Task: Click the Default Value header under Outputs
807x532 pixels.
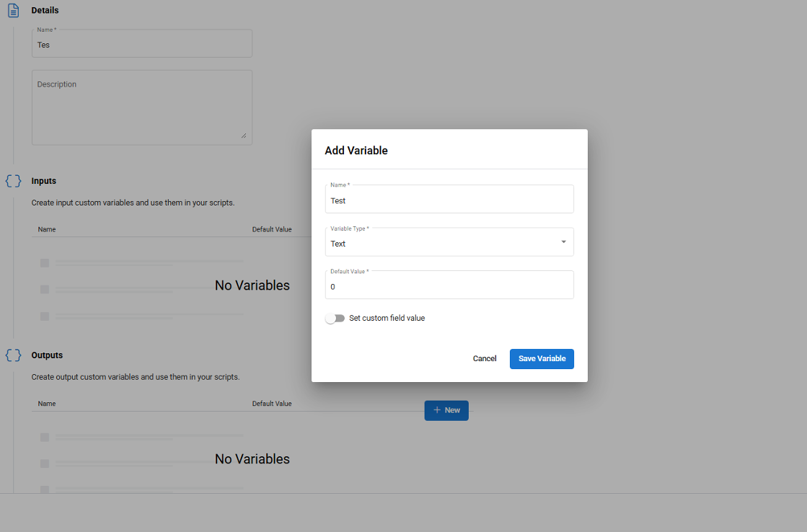Action: coord(272,404)
